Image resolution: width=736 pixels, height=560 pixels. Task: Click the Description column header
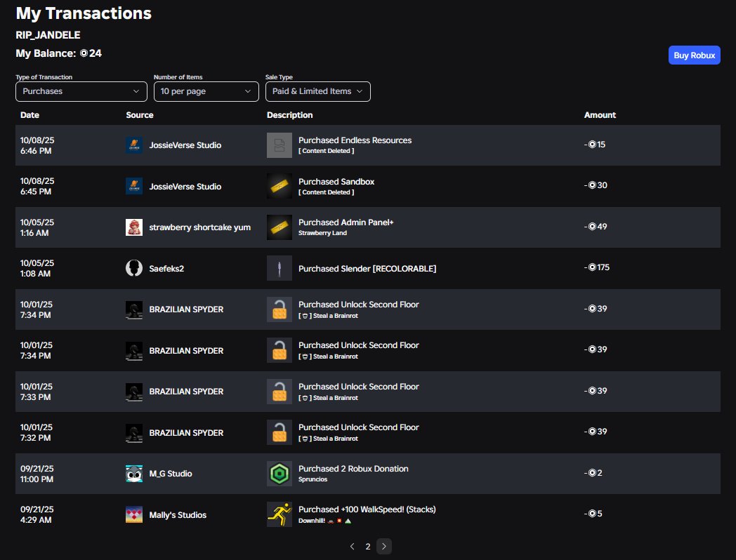pos(289,115)
